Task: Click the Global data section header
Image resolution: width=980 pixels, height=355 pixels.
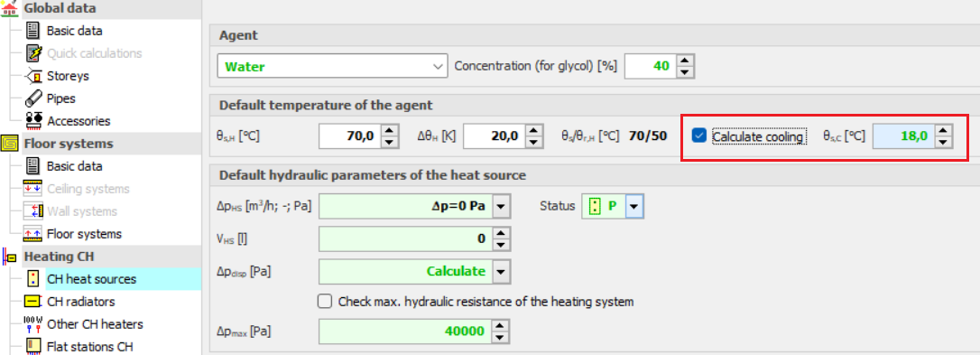Action: point(60,7)
